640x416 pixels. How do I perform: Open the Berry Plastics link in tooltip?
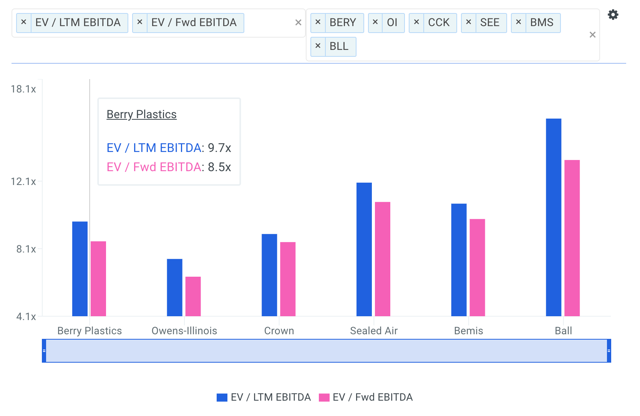[141, 114]
